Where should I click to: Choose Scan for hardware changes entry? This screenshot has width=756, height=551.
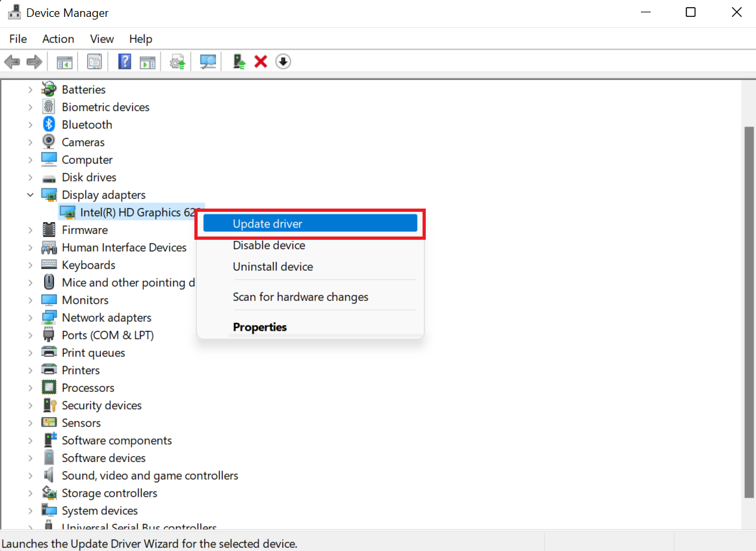pos(310,296)
